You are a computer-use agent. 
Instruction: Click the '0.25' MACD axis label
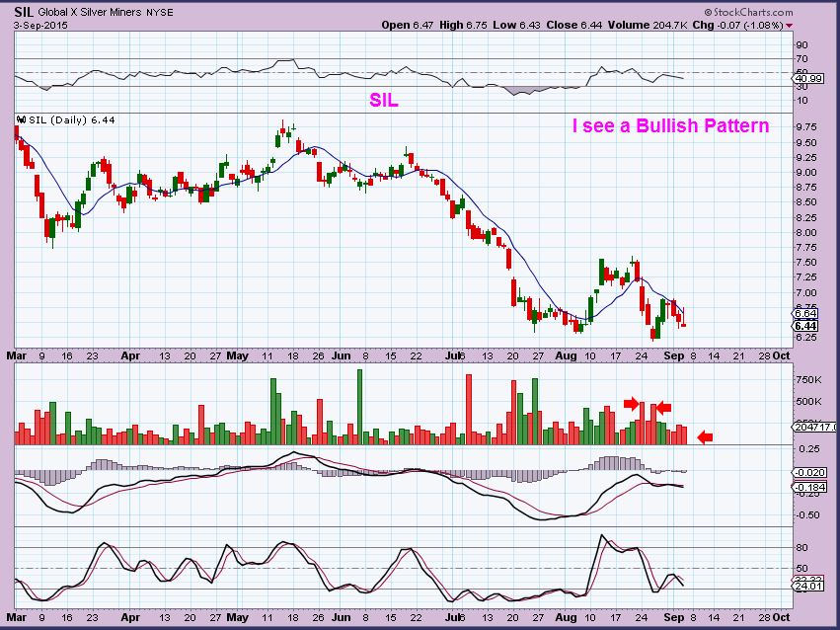point(809,449)
